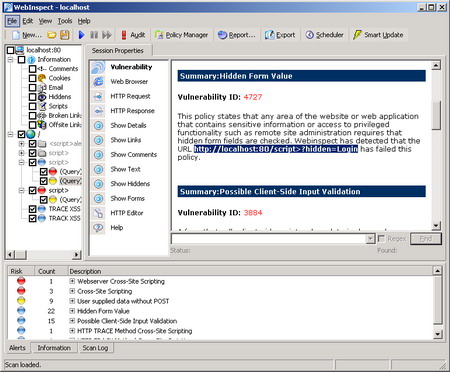This screenshot has width=450, height=372.
Task: Click the fast-forward skip icon in toolbar
Action: tap(107, 35)
